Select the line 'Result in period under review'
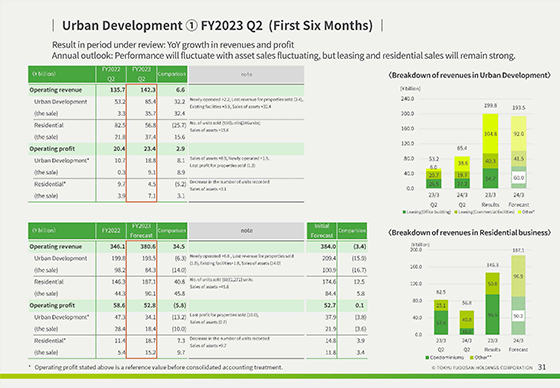 pyautogui.click(x=173, y=45)
